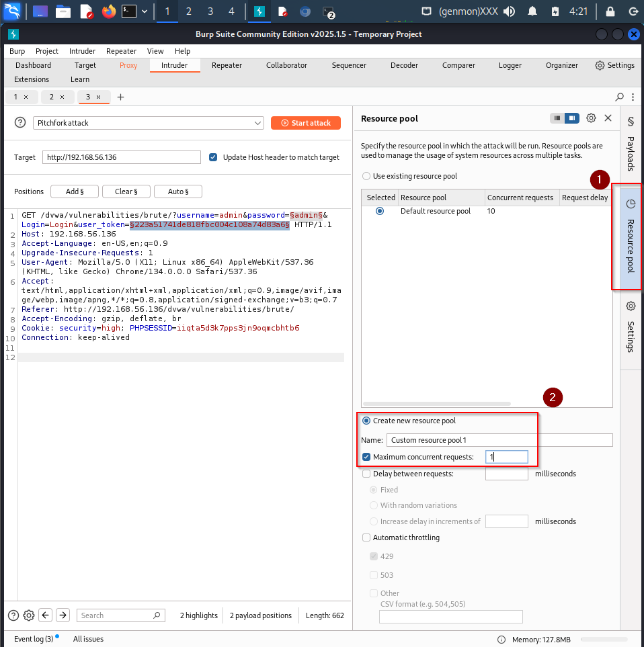The width and height of the screenshot is (644, 647).
Task: Open the Burp menu
Action: click(x=17, y=51)
